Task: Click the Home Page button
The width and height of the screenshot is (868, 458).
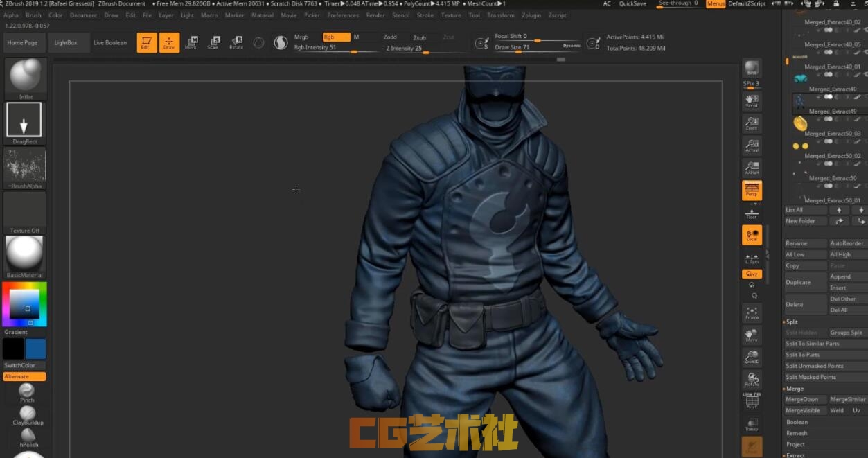Action: click(x=22, y=43)
